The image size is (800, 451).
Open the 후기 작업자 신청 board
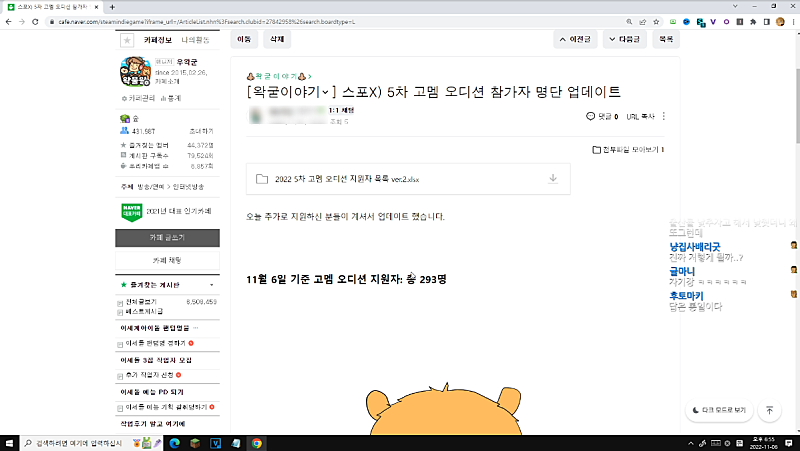click(x=149, y=375)
